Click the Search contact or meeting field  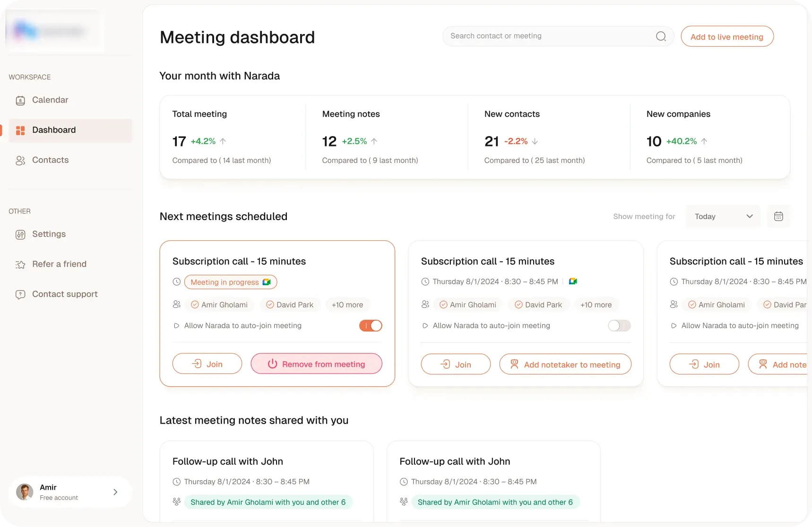548,36
